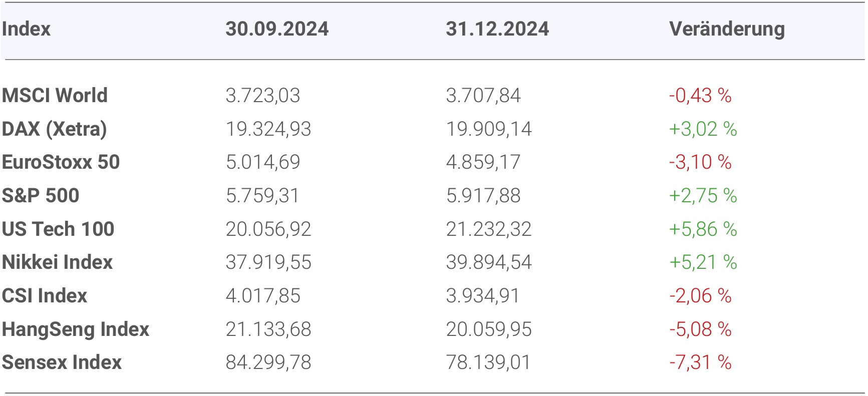
Task: Click the S&P 500 row label
Action: [41, 195]
